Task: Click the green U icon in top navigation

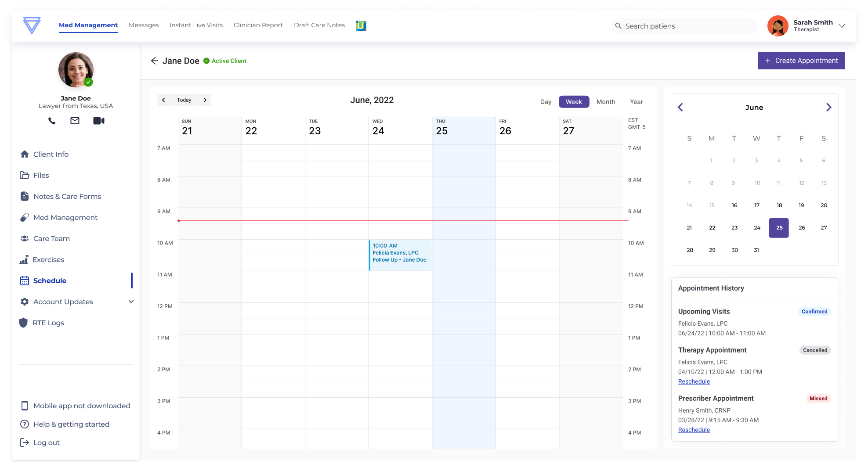Action: pyautogui.click(x=361, y=25)
